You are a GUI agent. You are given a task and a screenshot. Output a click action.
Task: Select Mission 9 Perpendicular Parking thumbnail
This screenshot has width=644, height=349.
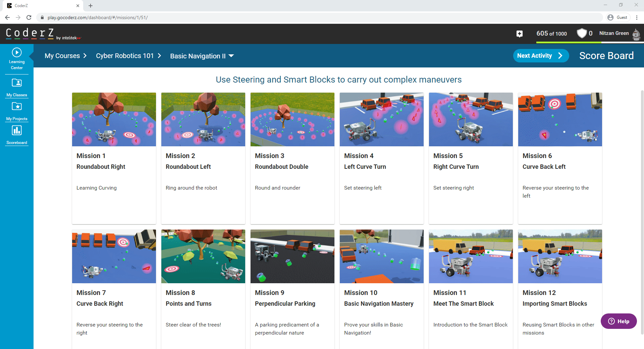(292, 256)
